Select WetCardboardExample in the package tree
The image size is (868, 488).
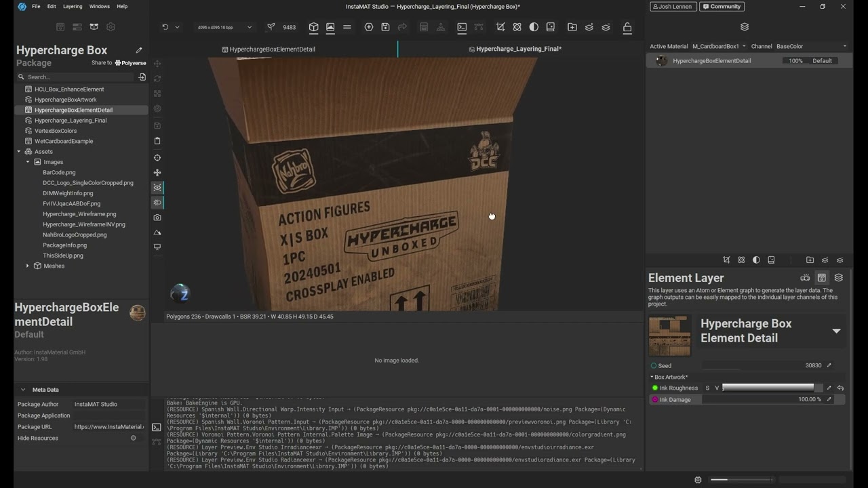64,141
